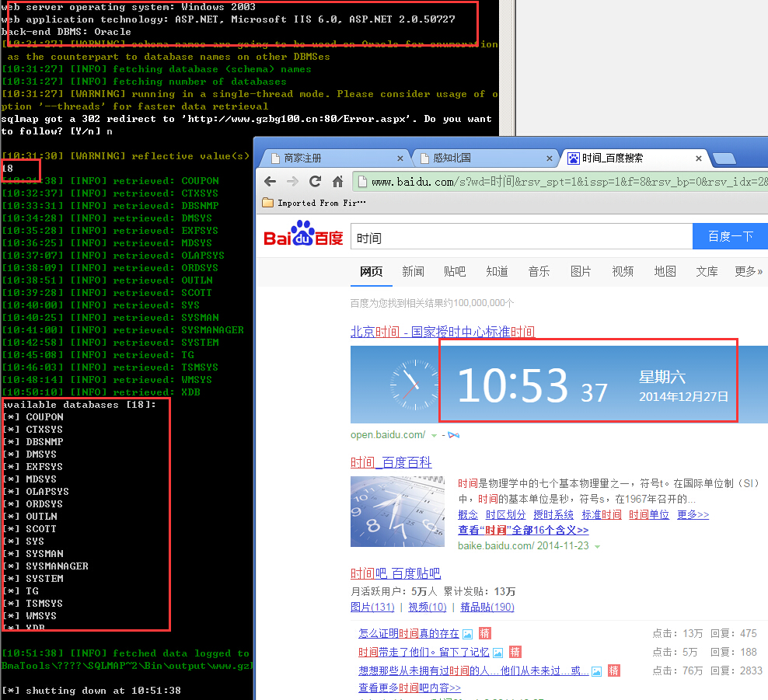Click image icon beside 想想那些从未拥有过时间的人
This screenshot has height=700, width=768.
click(596, 671)
